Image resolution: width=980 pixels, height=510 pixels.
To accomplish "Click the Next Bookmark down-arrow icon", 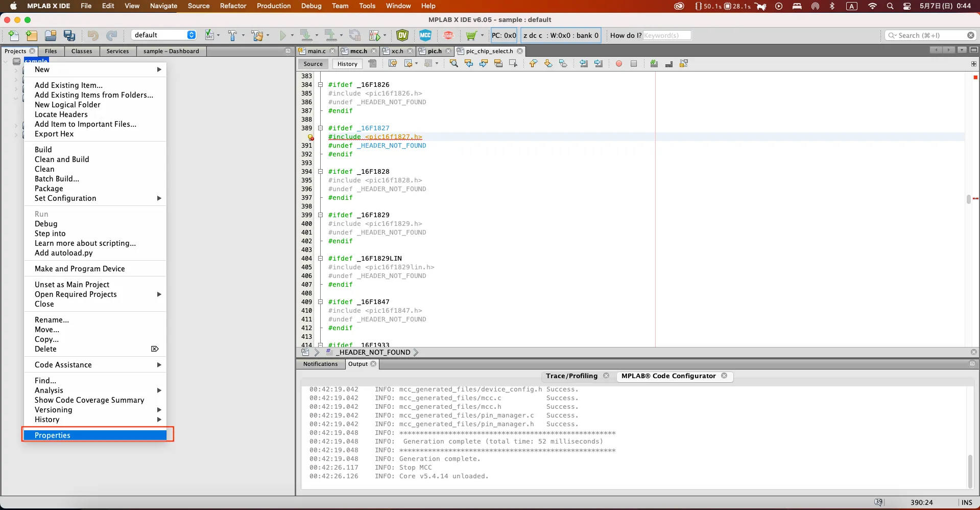I will click(548, 63).
